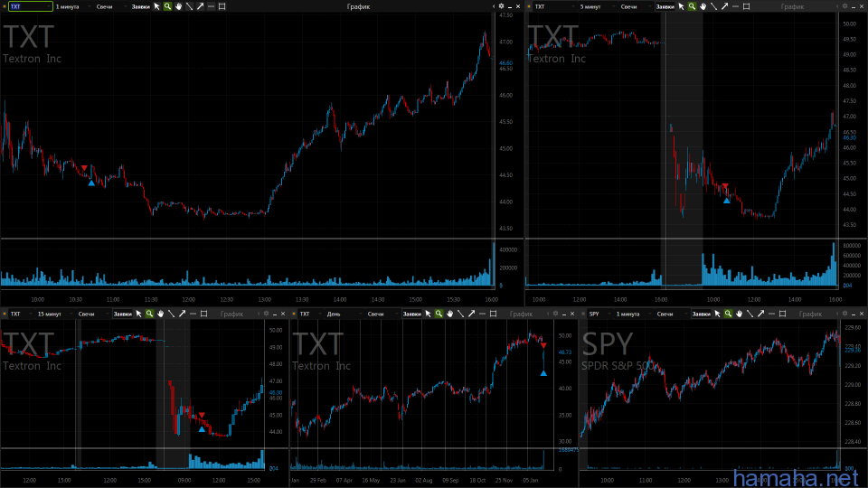The height and width of the screenshot is (488, 868).
Task: Click the TXT ticker field of 5-minute chart
Action: [x=553, y=6]
